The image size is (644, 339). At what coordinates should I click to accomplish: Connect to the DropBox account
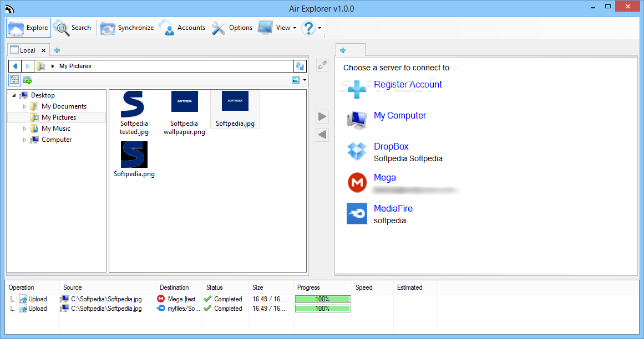[x=391, y=146]
